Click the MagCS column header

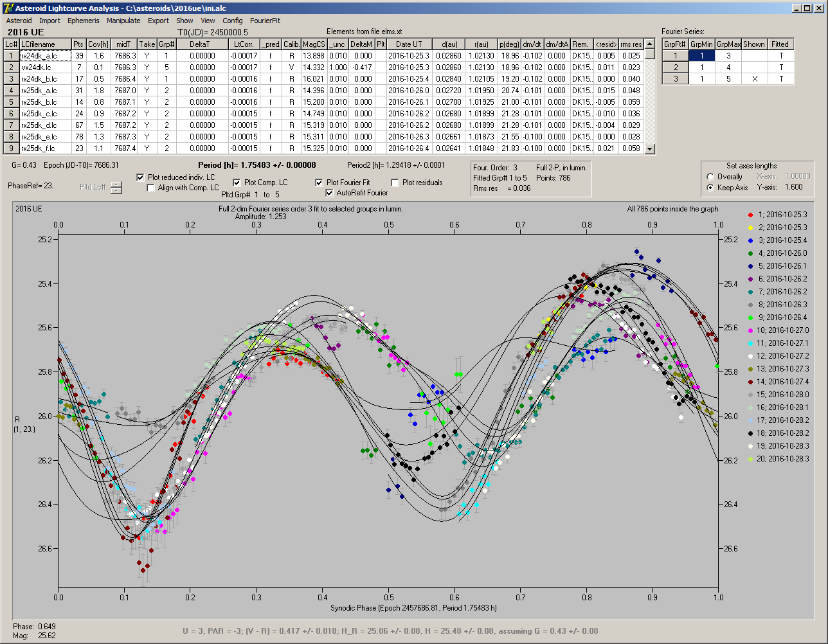(x=314, y=44)
